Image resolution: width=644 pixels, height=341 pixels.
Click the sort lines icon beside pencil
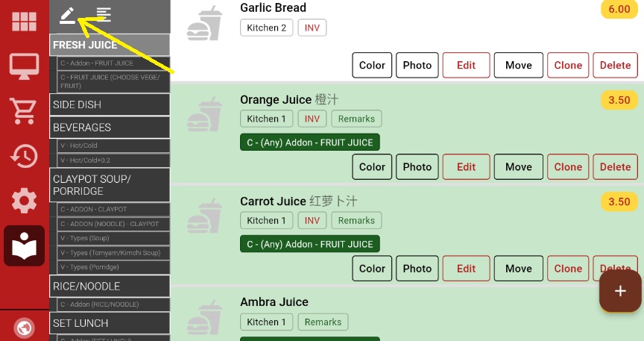click(x=104, y=14)
